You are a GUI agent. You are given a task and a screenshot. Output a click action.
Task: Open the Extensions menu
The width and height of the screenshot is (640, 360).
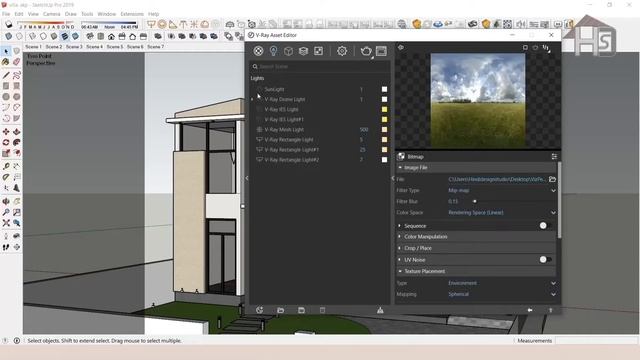point(132,14)
